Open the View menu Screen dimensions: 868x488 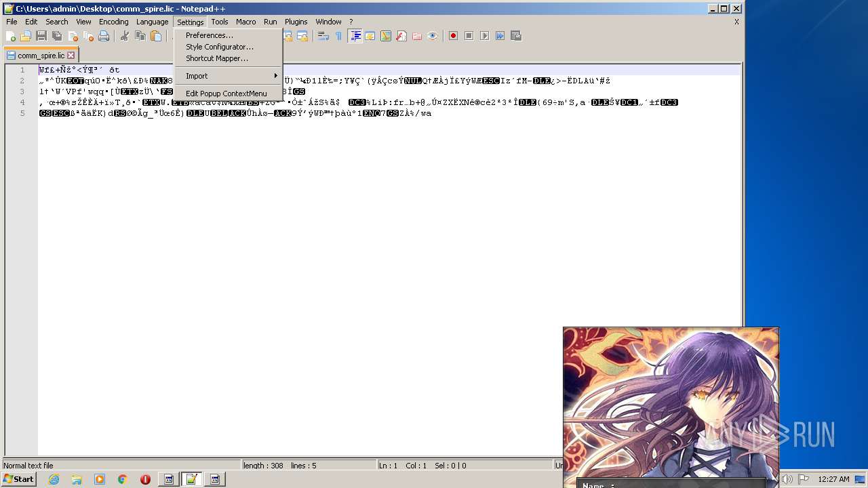point(83,22)
